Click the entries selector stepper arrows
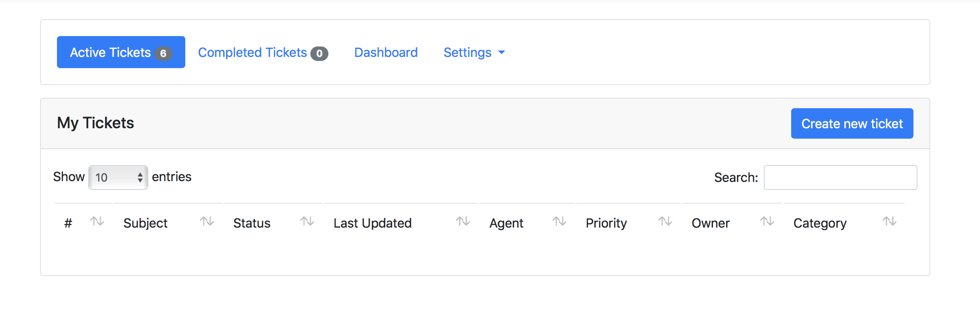Image resolution: width=980 pixels, height=327 pixels. (x=140, y=177)
